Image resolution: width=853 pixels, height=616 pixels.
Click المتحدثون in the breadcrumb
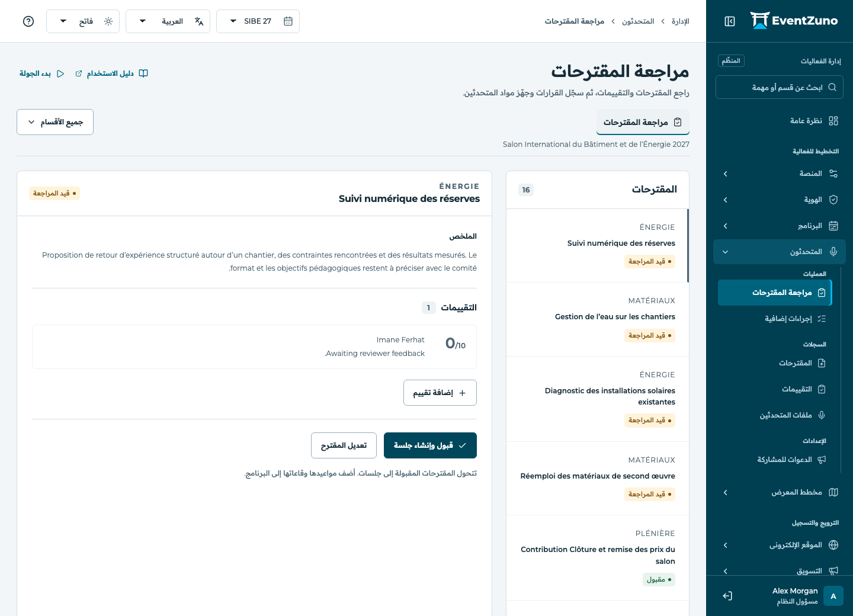coord(638,21)
